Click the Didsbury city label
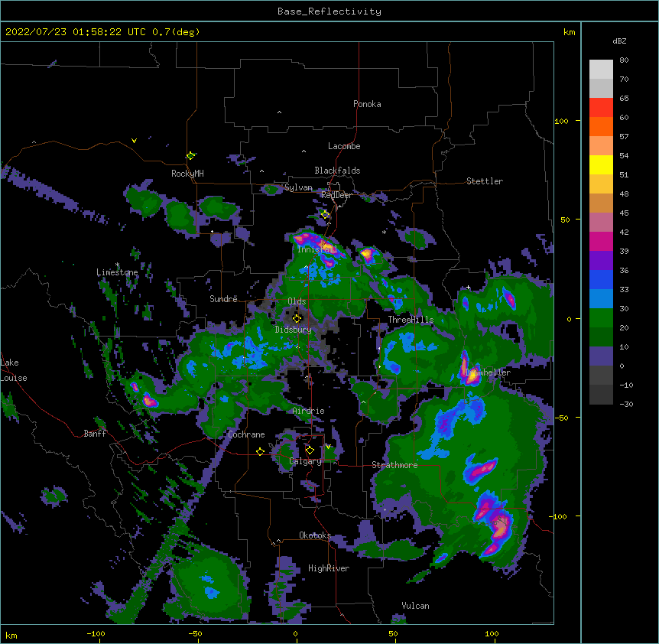This screenshot has width=659, height=644. tap(294, 330)
